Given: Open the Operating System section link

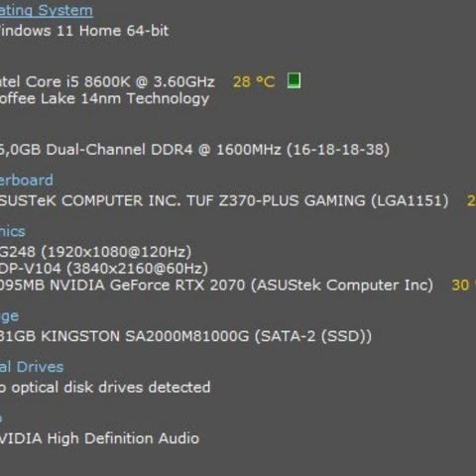Looking at the screenshot, I should tap(47, 11).
